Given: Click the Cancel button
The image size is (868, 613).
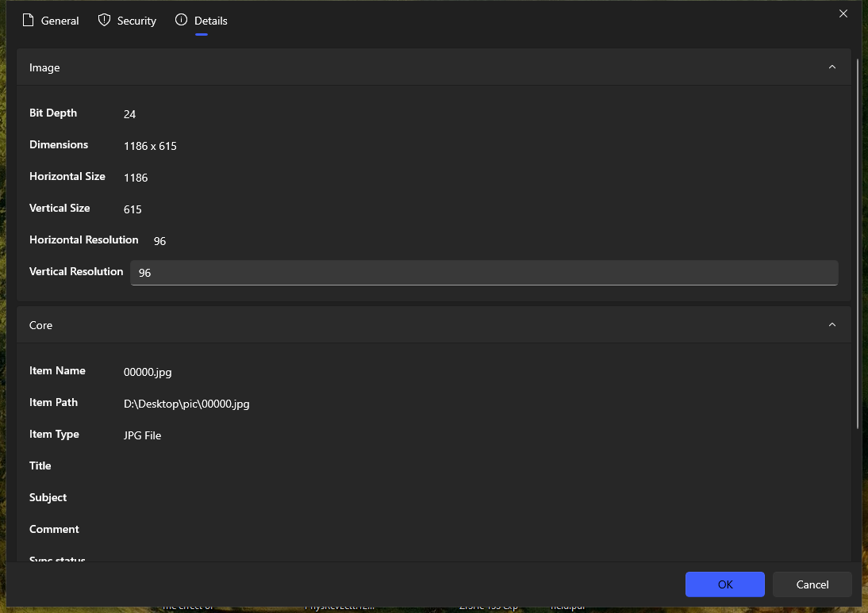Looking at the screenshot, I should tap(812, 584).
